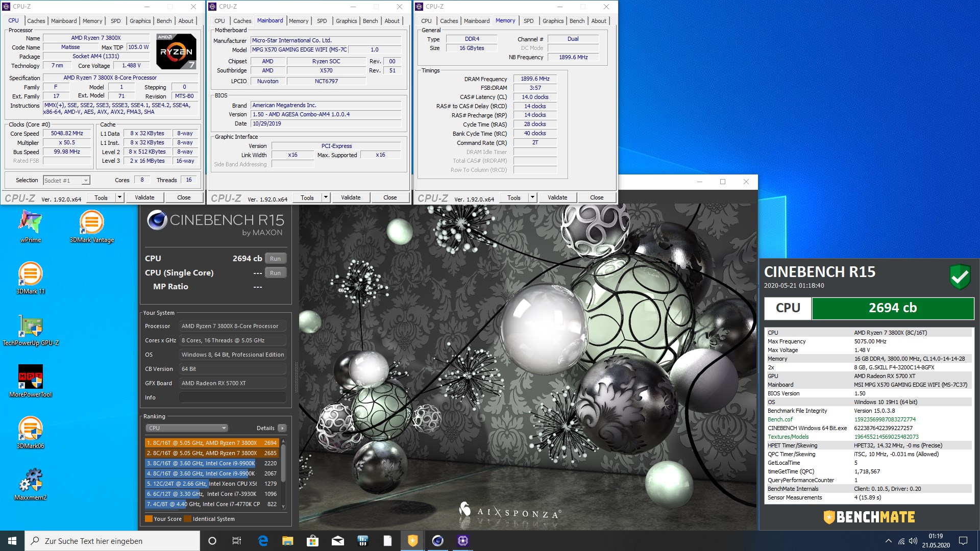Click the volume icon in system tray
The image size is (980, 551).
point(913,541)
